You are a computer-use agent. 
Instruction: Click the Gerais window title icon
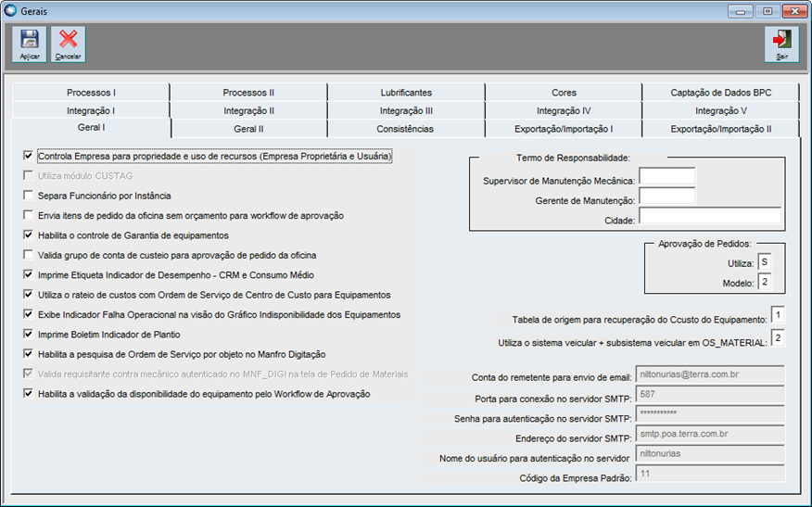10,10
